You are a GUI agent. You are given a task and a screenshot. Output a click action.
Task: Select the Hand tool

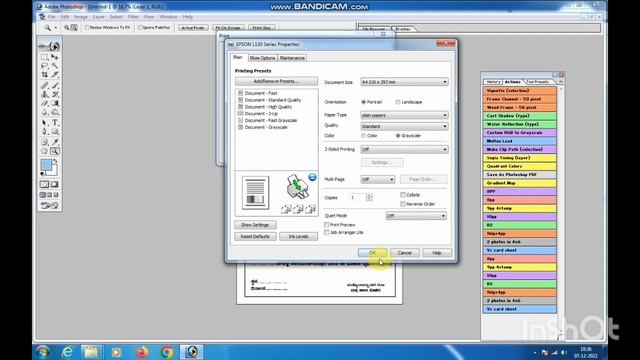coord(44,151)
